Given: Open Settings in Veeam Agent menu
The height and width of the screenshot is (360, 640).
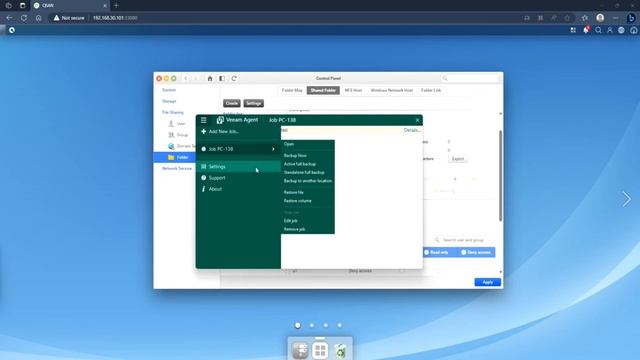Looking at the screenshot, I should coord(238,167).
